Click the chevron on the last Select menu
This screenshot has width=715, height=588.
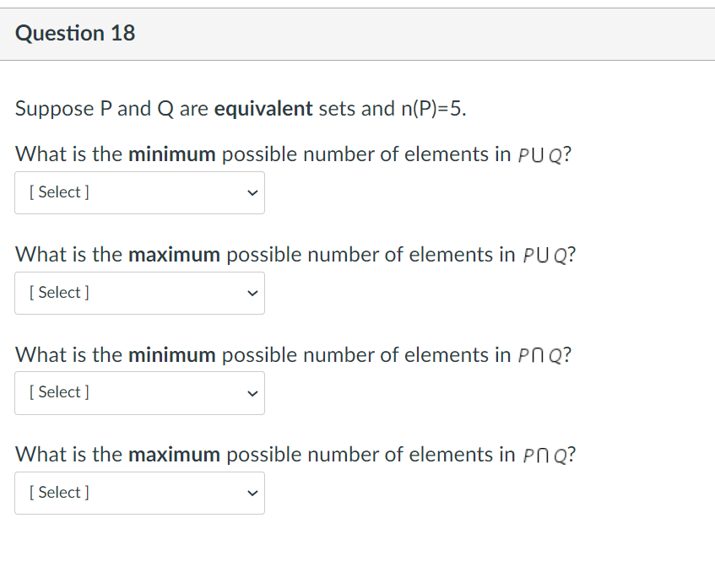pyautogui.click(x=252, y=492)
